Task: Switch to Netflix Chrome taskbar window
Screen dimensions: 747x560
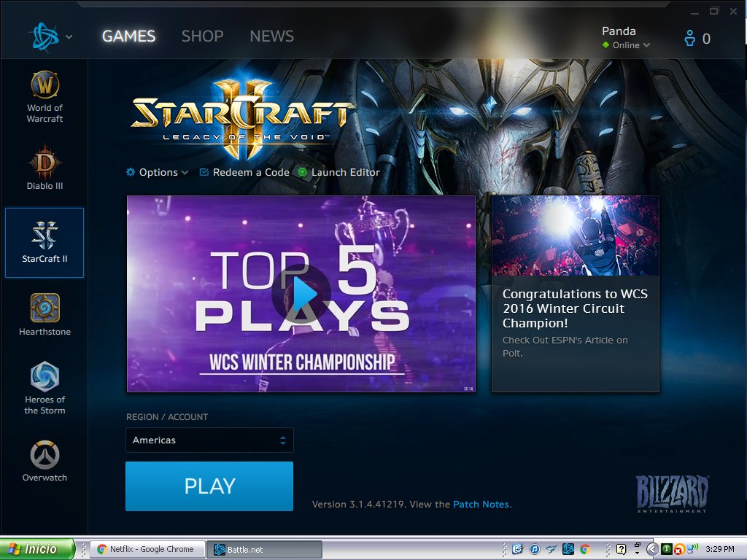Action: [x=148, y=549]
